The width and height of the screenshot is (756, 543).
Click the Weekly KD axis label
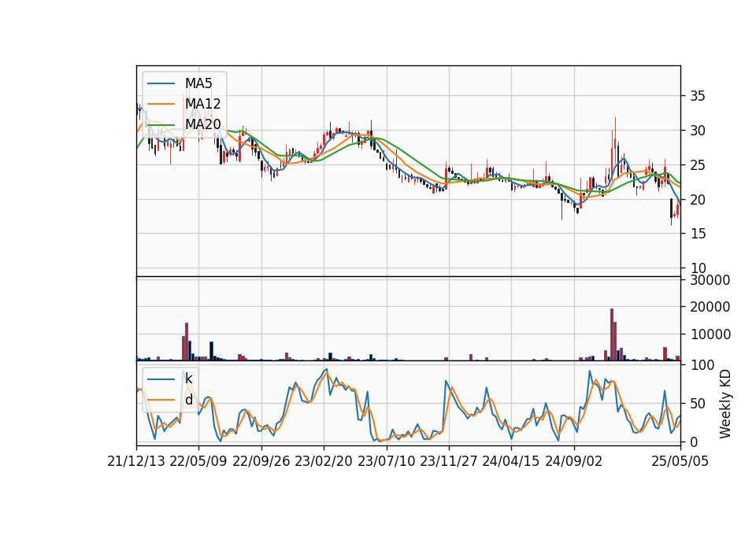coord(725,404)
